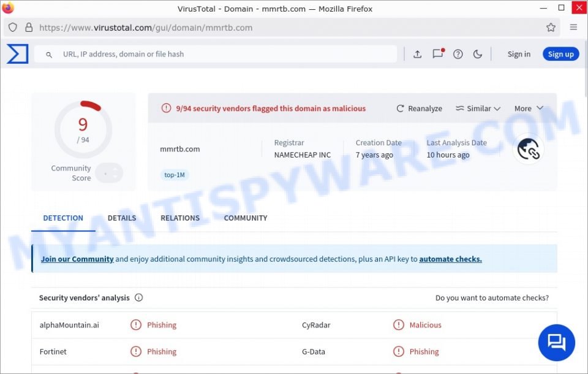
Task: Click the G-Data vendor name
Action: [314, 351]
